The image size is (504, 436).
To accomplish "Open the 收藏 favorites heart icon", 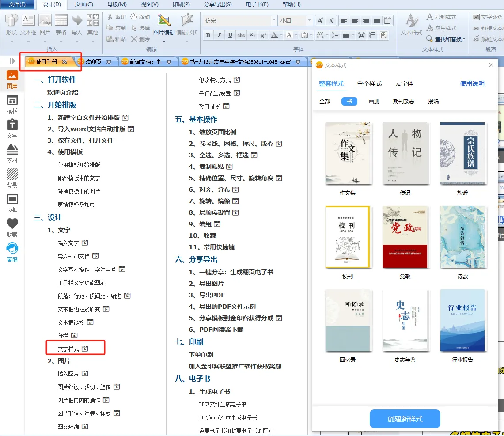I will (x=12, y=227).
